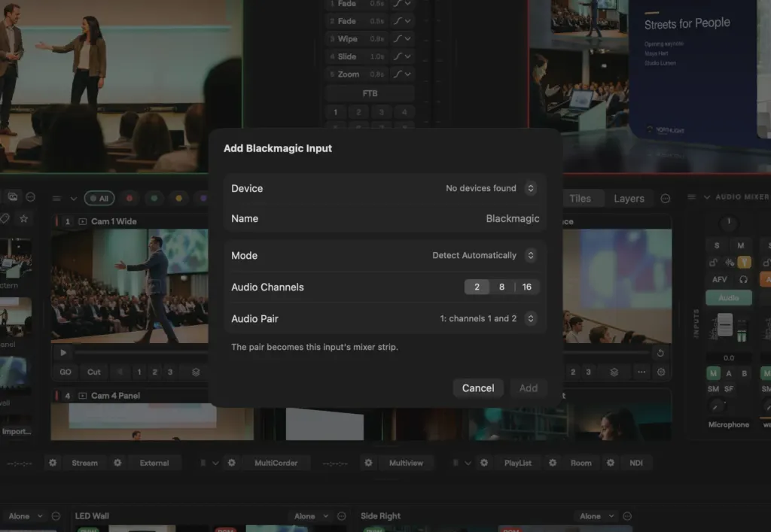Click the Add button in the dialog
771x532 pixels.
coord(529,388)
